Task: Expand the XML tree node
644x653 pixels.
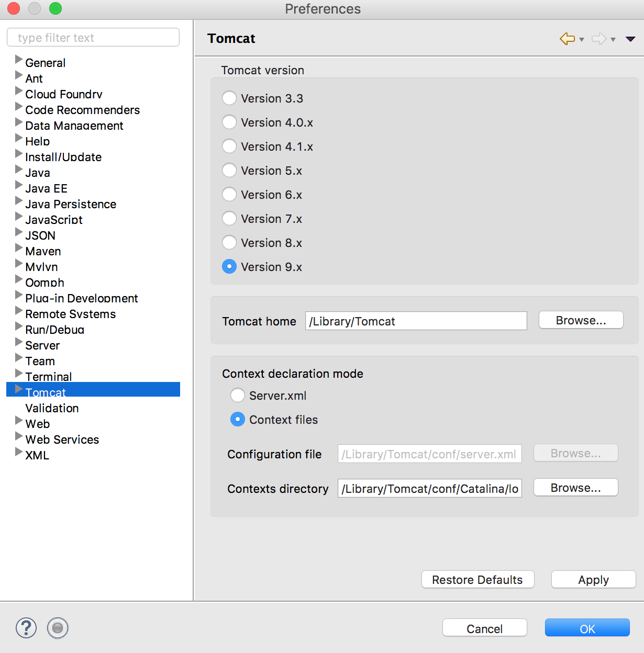Action: [x=19, y=452]
